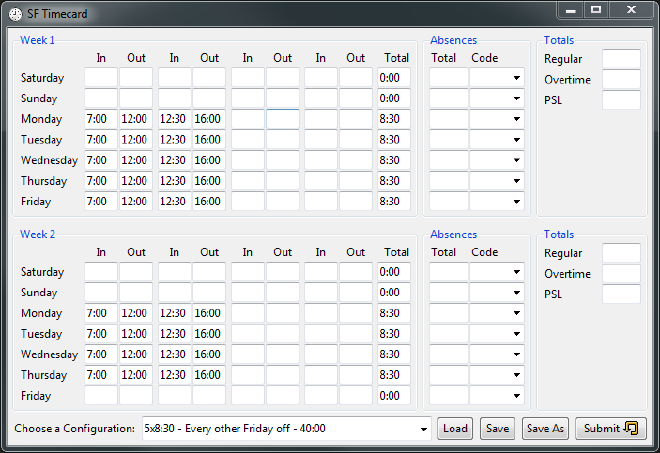Viewport: 660px width, 453px height.
Task: Minimize the SF Timecard window
Action: [x=571, y=10]
